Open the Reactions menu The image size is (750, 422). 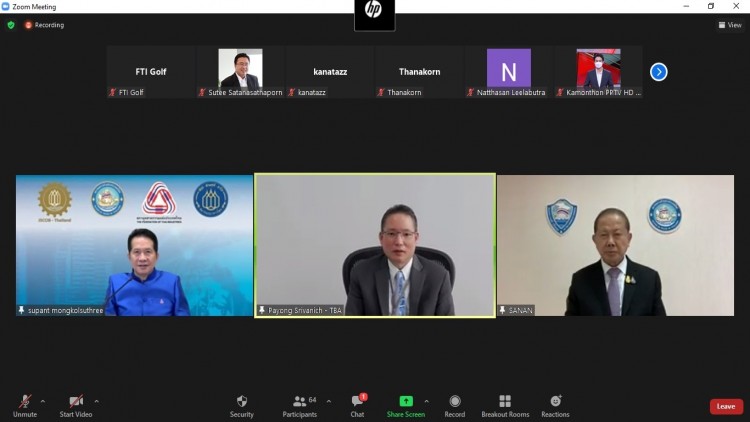pos(555,406)
